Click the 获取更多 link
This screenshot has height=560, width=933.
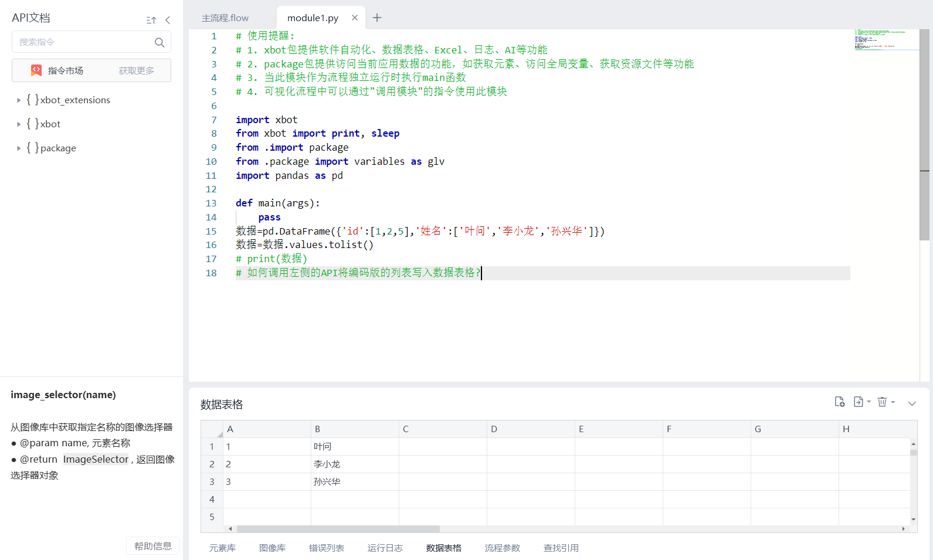pyautogui.click(x=137, y=70)
